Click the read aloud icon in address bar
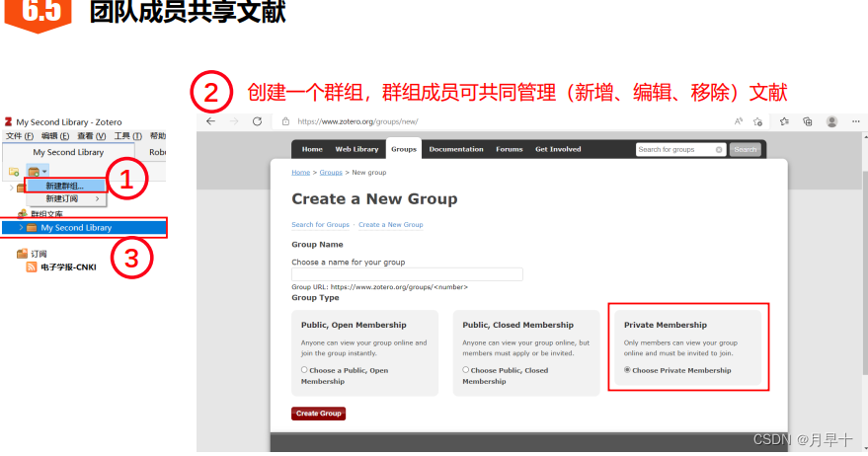 [x=739, y=121]
